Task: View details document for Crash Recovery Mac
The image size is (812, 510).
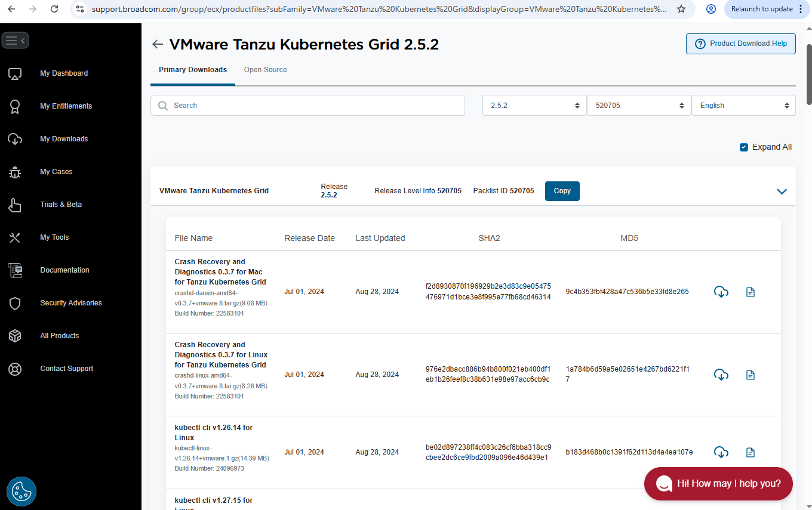Action: pyautogui.click(x=751, y=292)
